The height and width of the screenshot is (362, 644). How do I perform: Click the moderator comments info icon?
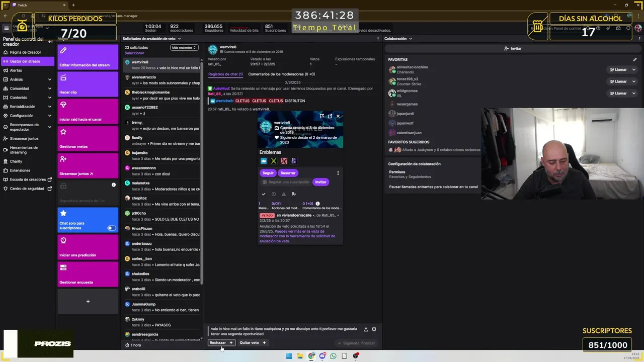pyautogui.click(x=317, y=204)
